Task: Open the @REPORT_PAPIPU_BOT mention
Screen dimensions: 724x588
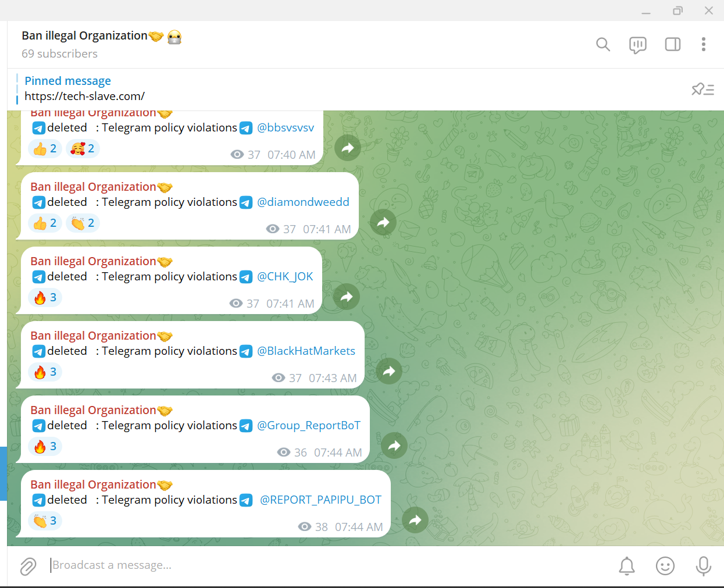Action: click(320, 500)
